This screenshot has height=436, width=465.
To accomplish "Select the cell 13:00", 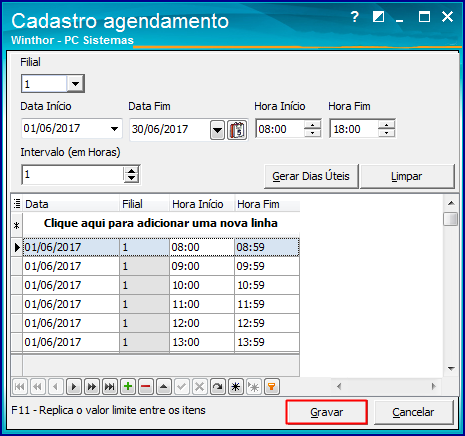I will coord(202,342).
